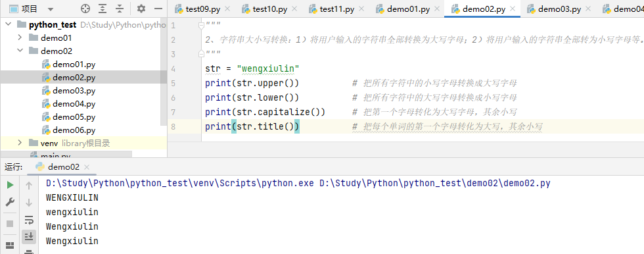Click the Collapse All icon in project toolbar
Image resolution: width=644 pixels, height=254 pixels.
coord(120,9)
